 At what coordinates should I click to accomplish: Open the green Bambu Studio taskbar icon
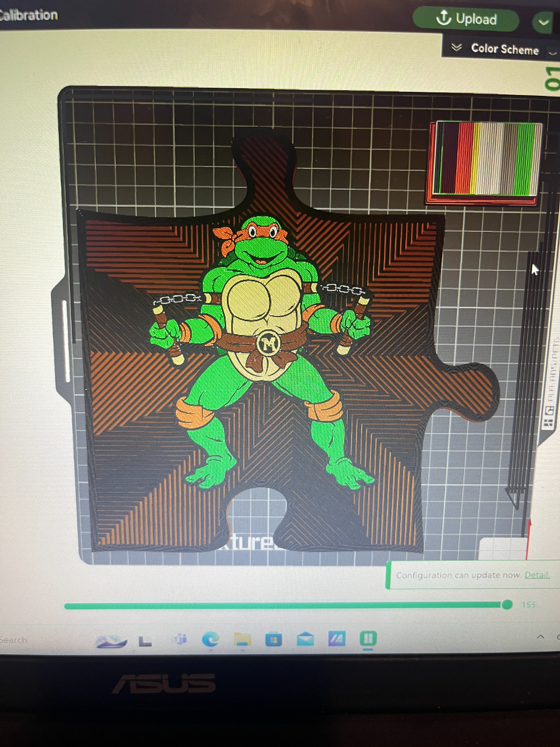click(368, 638)
